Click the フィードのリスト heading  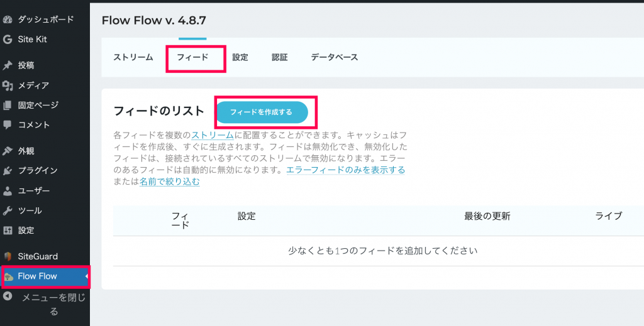pos(158,111)
